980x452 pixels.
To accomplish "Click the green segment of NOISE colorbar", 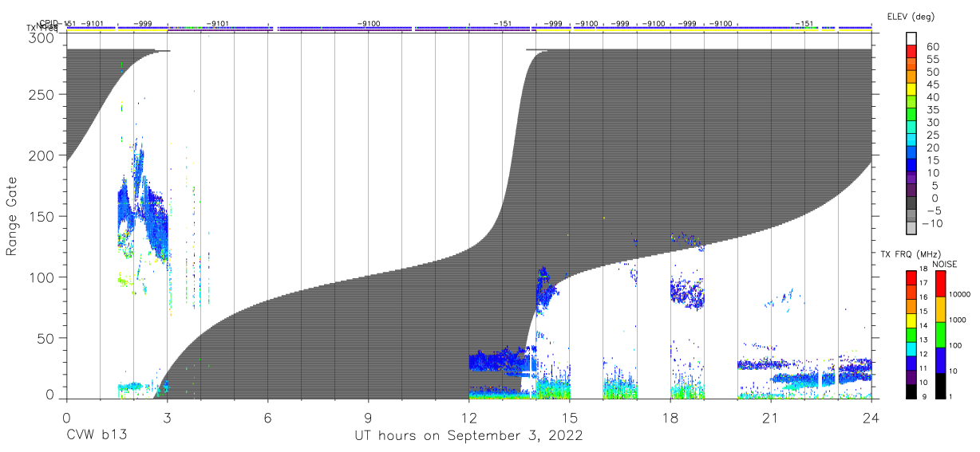I will [x=940, y=334].
